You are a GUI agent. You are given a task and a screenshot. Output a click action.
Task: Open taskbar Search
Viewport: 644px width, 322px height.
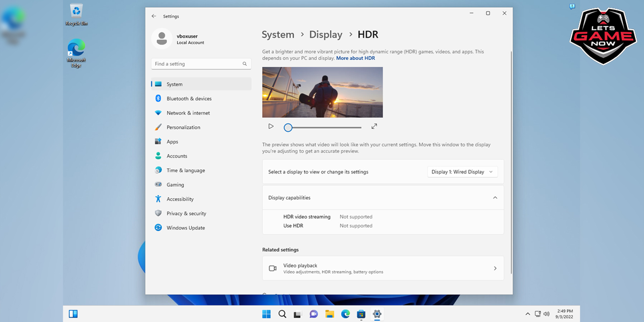tap(282, 314)
